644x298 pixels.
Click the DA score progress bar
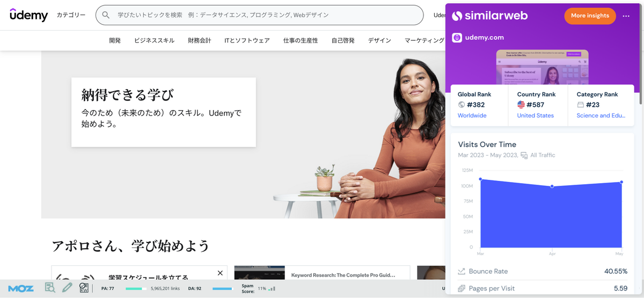coord(223,289)
